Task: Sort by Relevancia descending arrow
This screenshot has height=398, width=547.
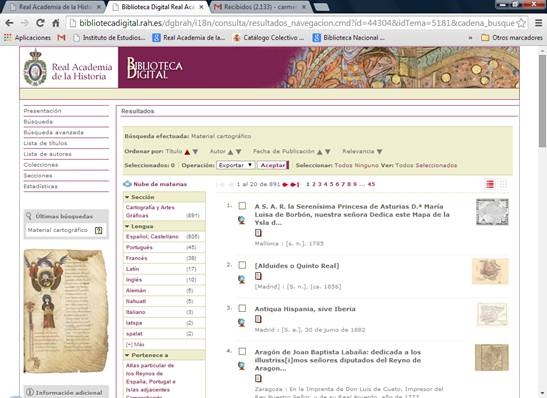Action: point(380,152)
